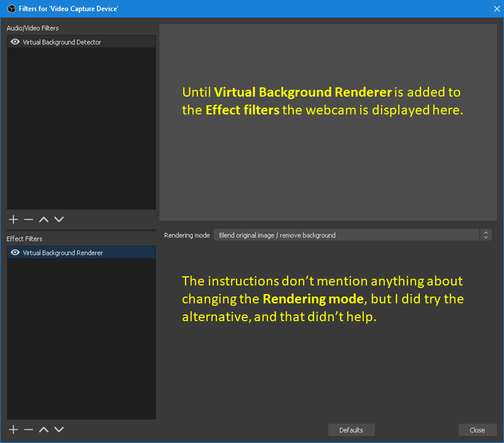Toggle visibility of Virtual Background Renderer
504x443 pixels.
tap(15, 252)
